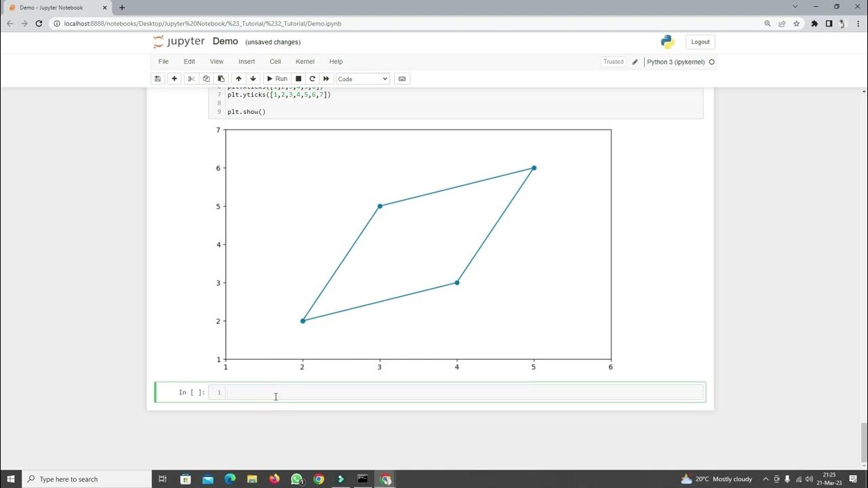Open File Explorer from taskbar
868x488 pixels.
click(x=252, y=479)
